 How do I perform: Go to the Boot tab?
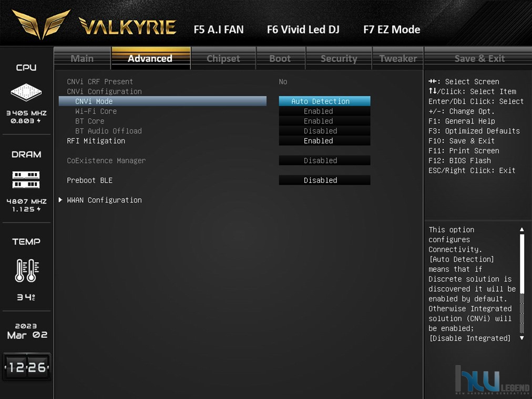[280, 58]
